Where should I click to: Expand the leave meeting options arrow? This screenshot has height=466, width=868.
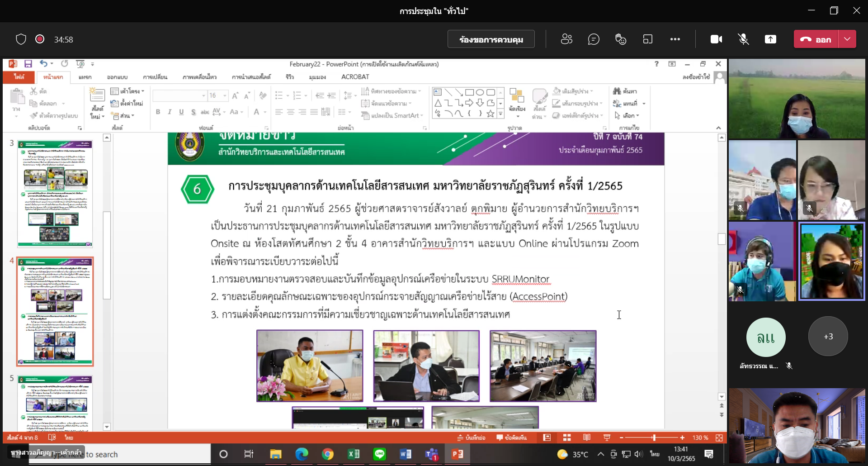click(847, 39)
